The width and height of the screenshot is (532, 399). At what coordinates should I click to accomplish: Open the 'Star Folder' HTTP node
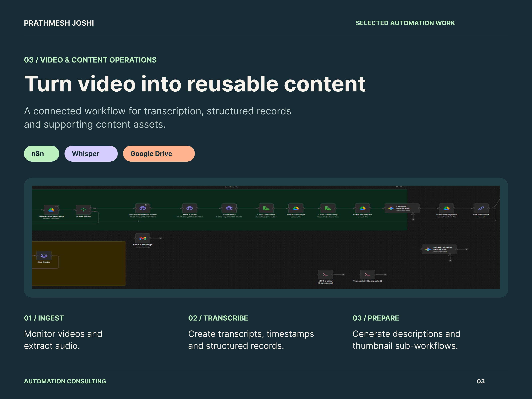[x=44, y=256]
